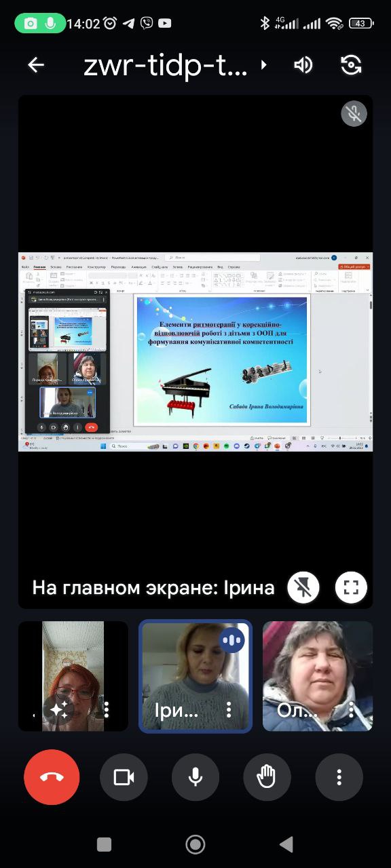Screen dimensions: 391x868
Task: Toggle the microphone mute button
Action: tap(195, 777)
